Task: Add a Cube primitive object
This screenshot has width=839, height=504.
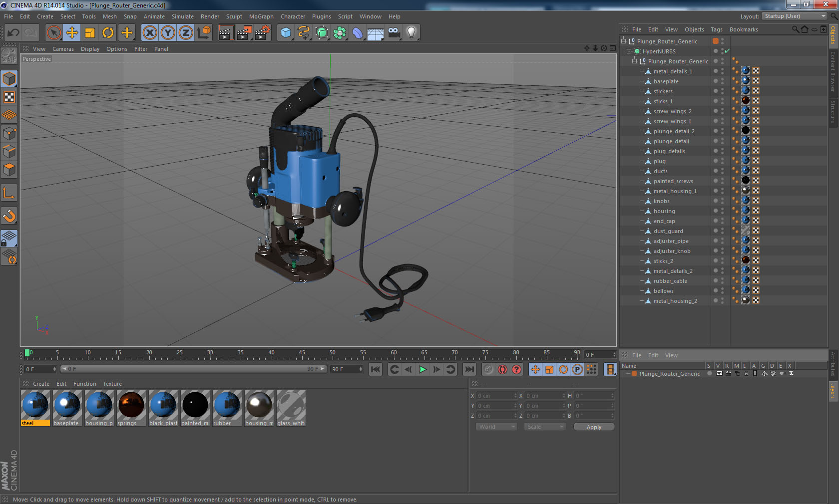Action: pyautogui.click(x=286, y=33)
